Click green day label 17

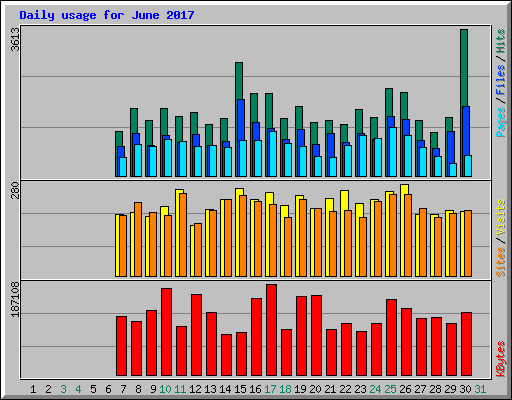[x=270, y=389]
